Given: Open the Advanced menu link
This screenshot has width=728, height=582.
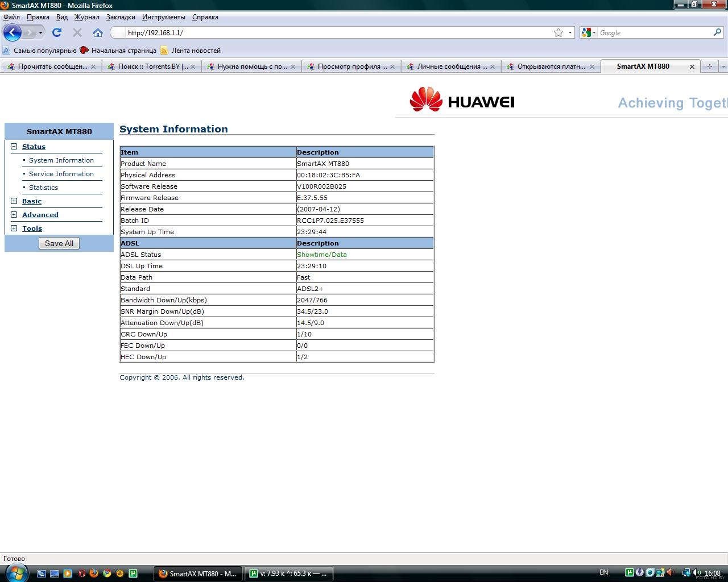Looking at the screenshot, I should click(40, 215).
